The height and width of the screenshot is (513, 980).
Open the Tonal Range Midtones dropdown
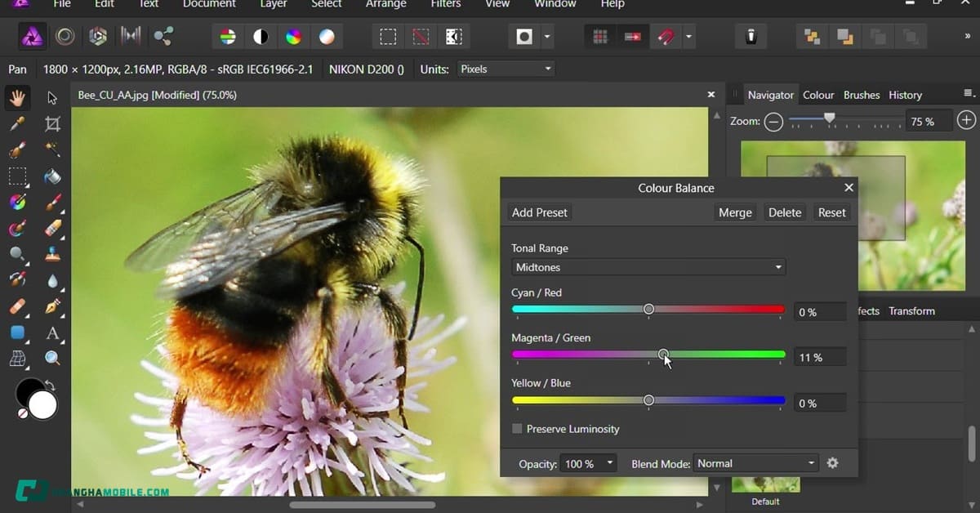point(648,267)
